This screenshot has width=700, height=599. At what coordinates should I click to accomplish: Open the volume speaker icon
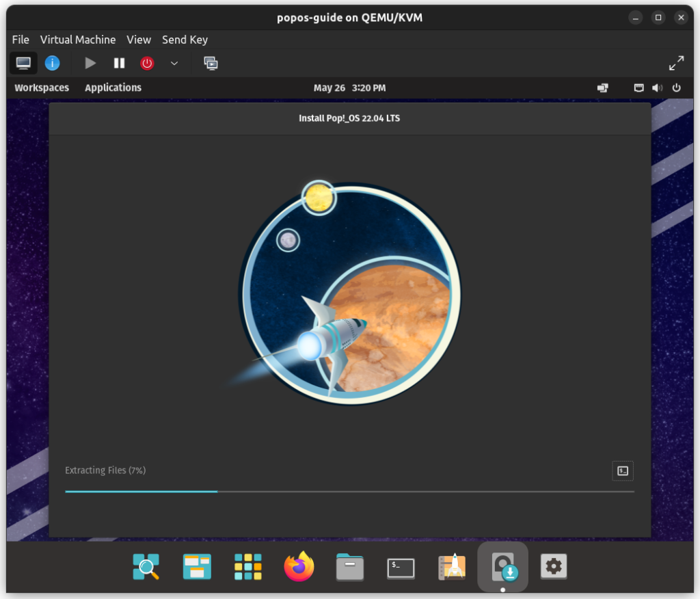tap(657, 88)
